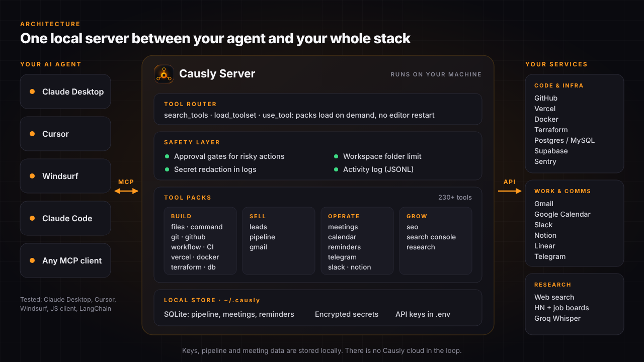This screenshot has width=644, height=362.
Task: Click "API keys in .env" text
Action: [x=423, y=314]
